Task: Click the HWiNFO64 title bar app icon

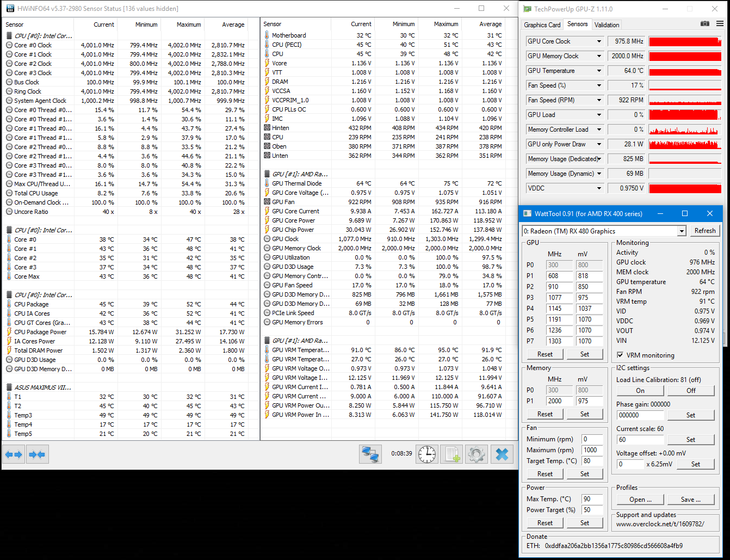Action: click(10, 8)
